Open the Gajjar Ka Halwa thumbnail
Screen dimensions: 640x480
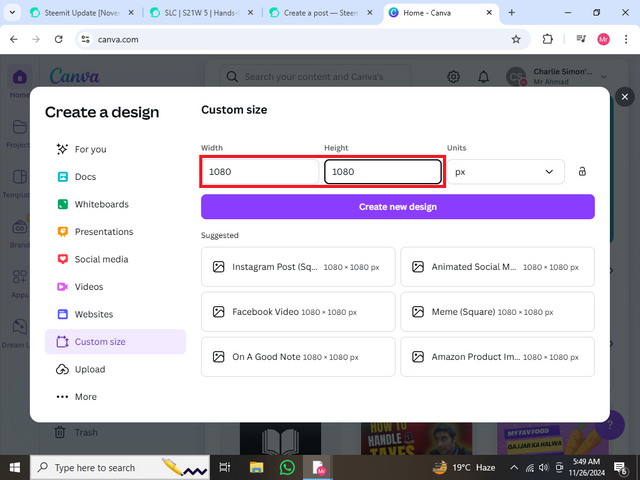coord(553,439)
